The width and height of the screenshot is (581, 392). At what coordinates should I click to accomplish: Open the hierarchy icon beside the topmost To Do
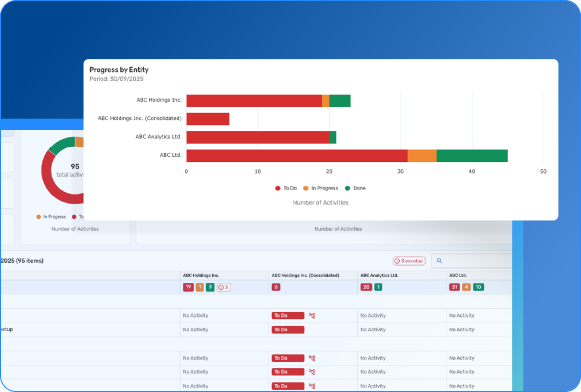click(x=312, y=316)
